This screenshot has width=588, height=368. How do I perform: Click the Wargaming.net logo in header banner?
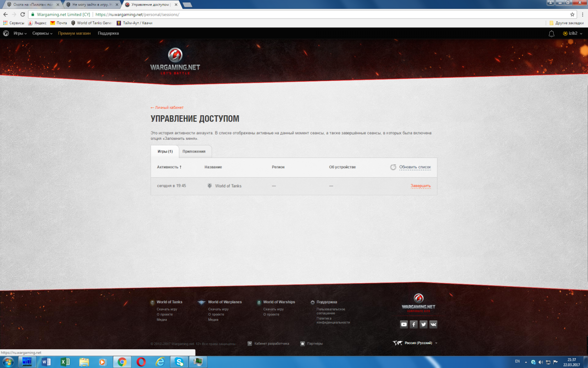(x=175, y=61)
